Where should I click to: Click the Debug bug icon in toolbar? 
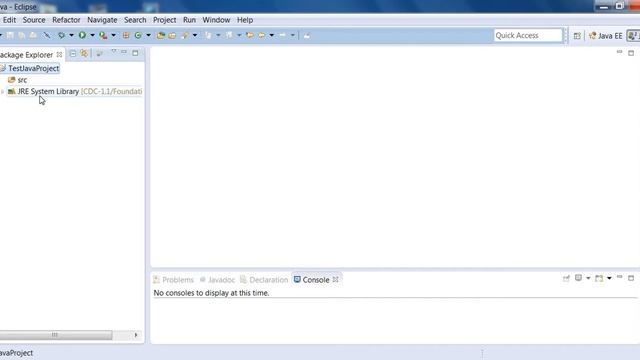pos(61,36)
